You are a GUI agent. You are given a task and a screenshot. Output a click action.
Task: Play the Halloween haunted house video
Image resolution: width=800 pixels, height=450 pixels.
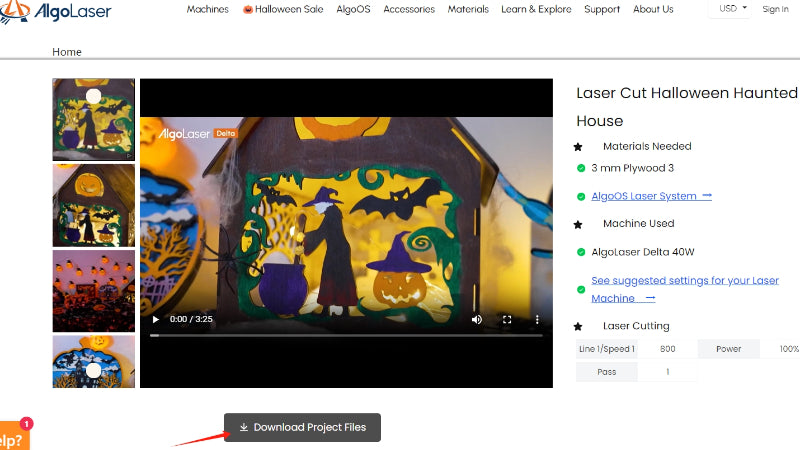pyautogui.click(x=155, y=320)
